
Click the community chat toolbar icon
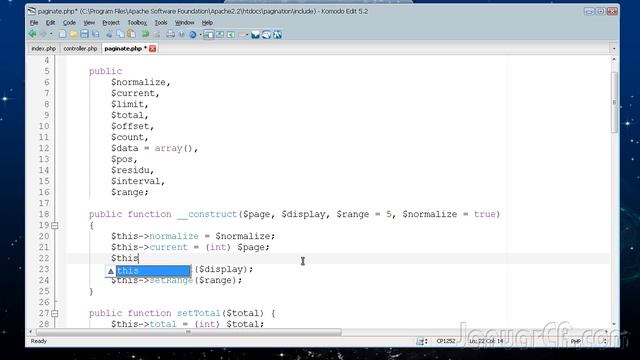267,35
